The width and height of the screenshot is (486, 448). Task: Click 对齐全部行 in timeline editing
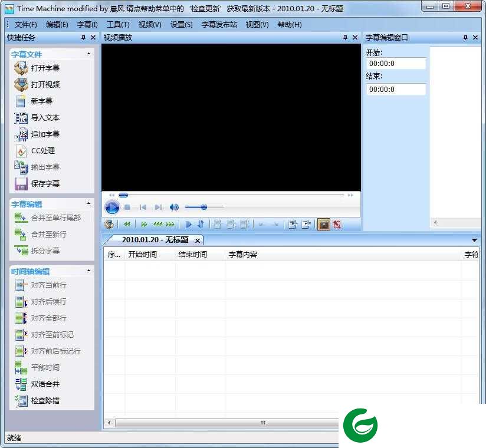[x=40, y=318]
